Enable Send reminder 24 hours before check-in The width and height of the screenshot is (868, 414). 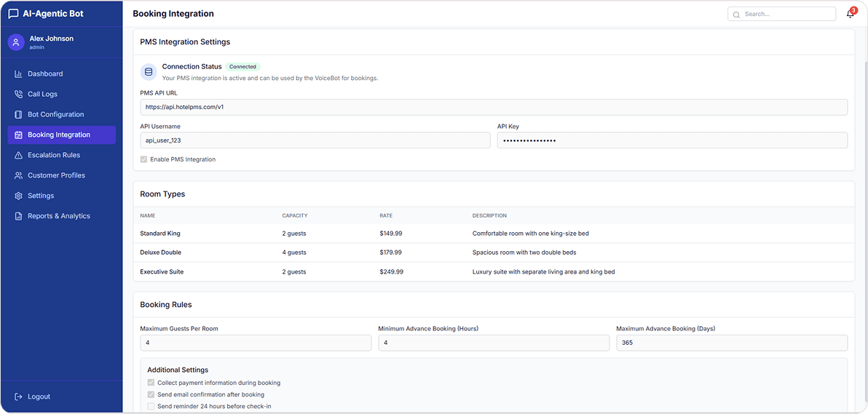151,406
